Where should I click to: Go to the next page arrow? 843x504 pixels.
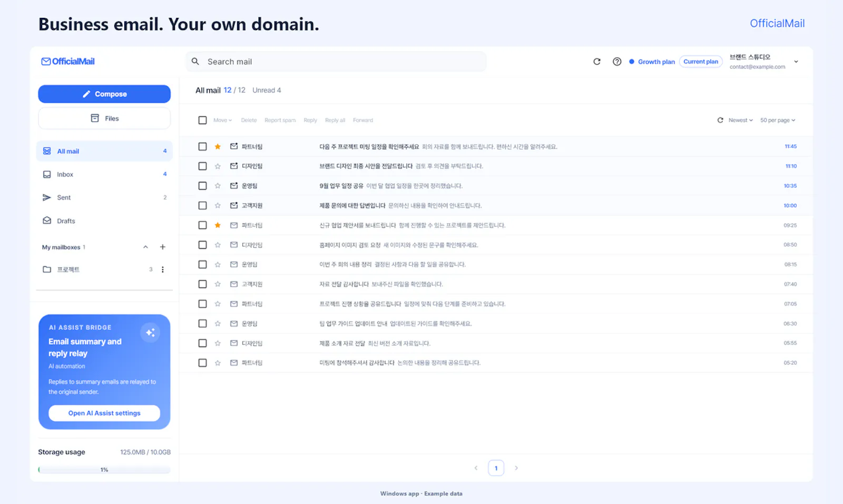click(x=516, y=468)
